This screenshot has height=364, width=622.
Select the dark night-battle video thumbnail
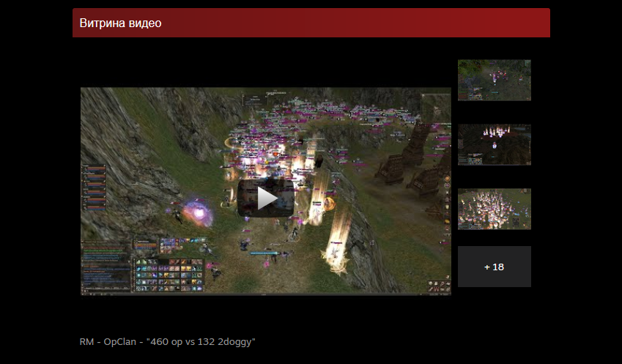[x=494, y=144]
